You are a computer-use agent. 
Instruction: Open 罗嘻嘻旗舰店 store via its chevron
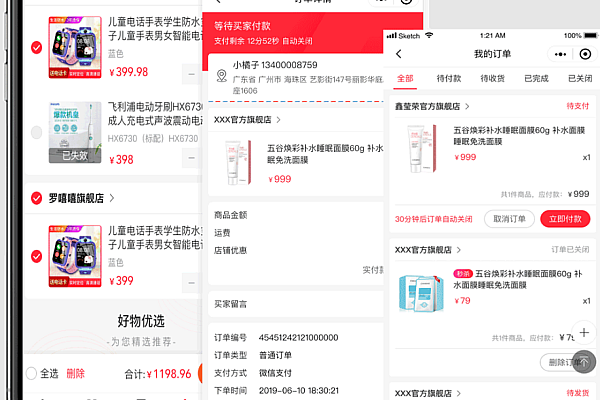click(x=112, y=198)
